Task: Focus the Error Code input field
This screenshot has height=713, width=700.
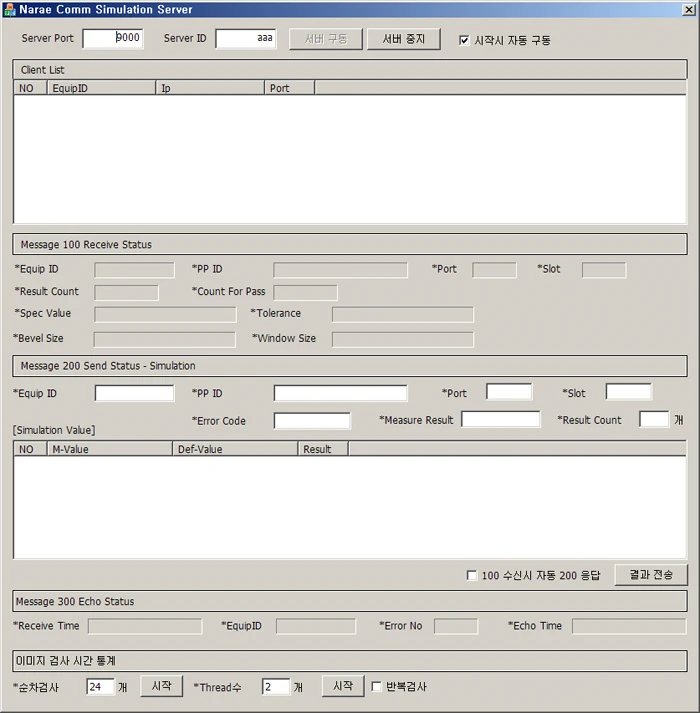Action: tap(312, 421)
